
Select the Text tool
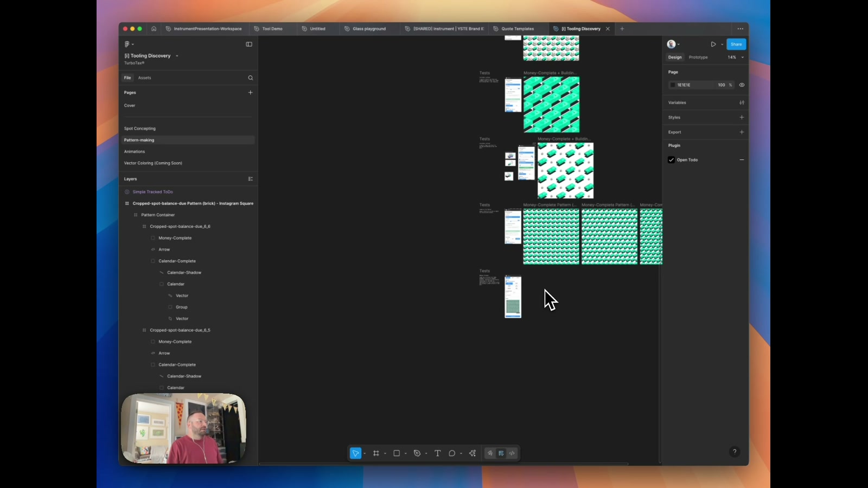click(x=438, y=453)
